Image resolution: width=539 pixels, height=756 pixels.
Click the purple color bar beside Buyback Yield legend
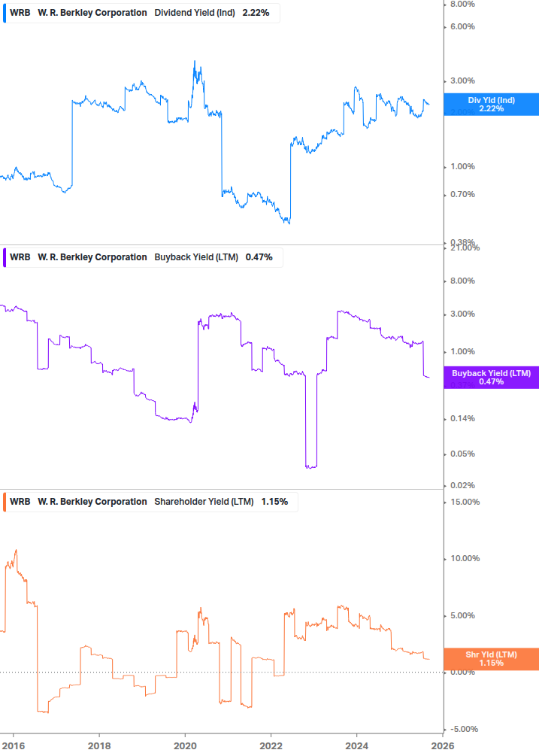click(5, 257)
